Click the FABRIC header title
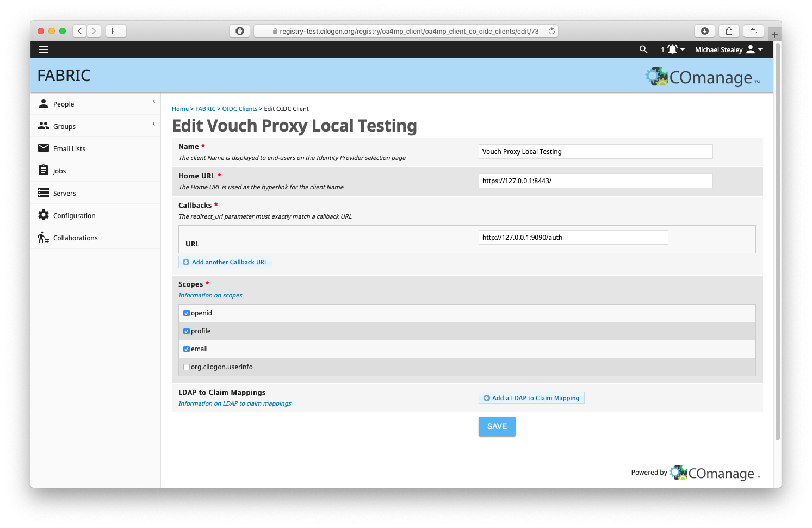The image size is (812, 528). click(64, 76)
